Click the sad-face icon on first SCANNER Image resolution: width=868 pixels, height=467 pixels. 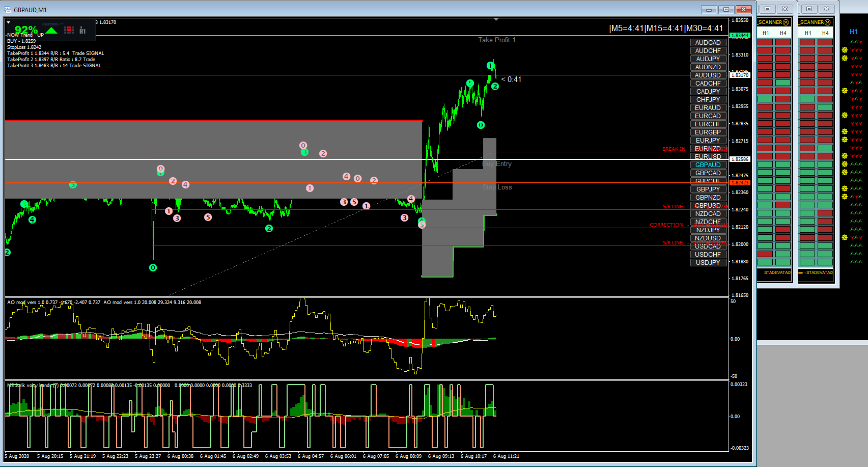(x=786, y=22)
